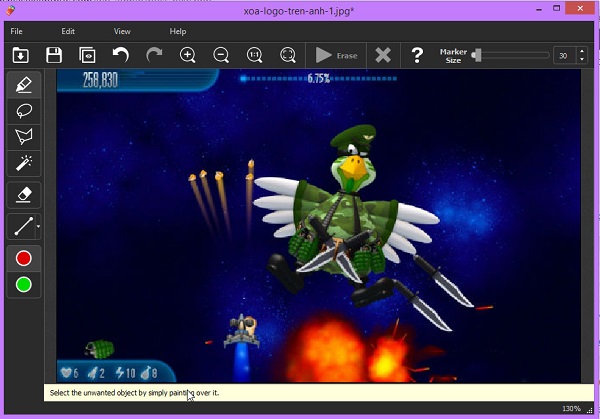This screenshot has height=419, width=600.
Task: Click the window resize grip
Action: (590, 410)
